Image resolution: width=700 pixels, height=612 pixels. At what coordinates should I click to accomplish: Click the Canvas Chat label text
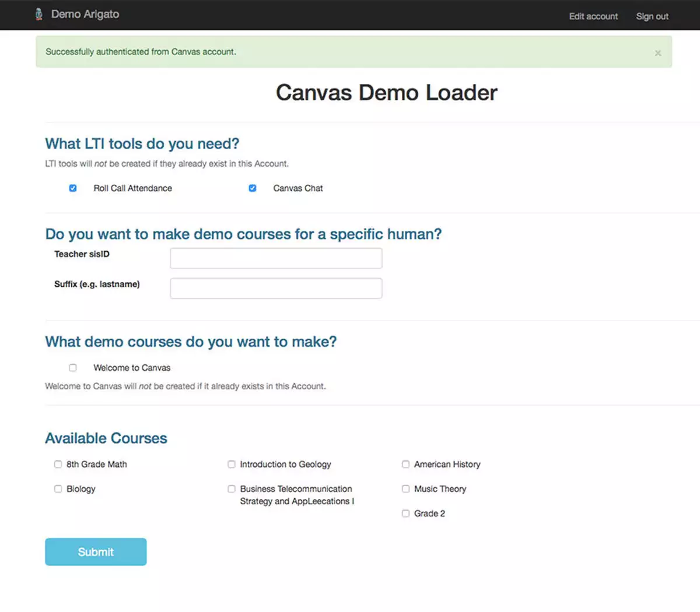(297, 188)
